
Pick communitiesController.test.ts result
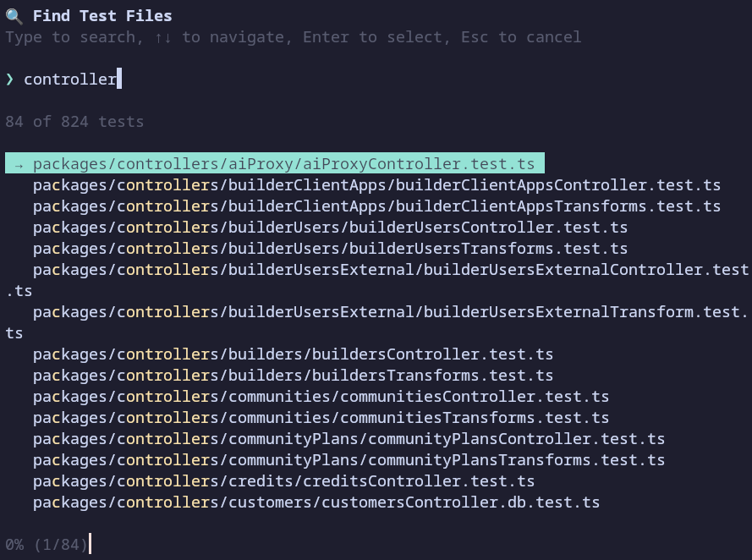coord(321,397)
